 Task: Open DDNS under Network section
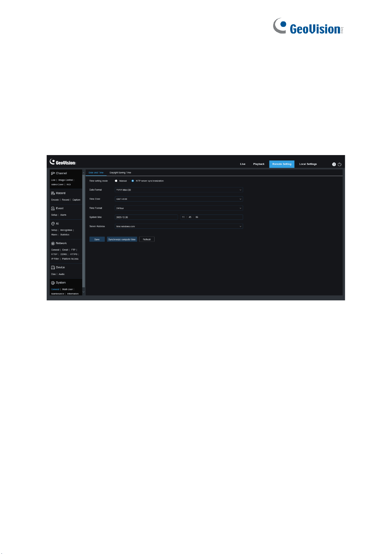64,254
